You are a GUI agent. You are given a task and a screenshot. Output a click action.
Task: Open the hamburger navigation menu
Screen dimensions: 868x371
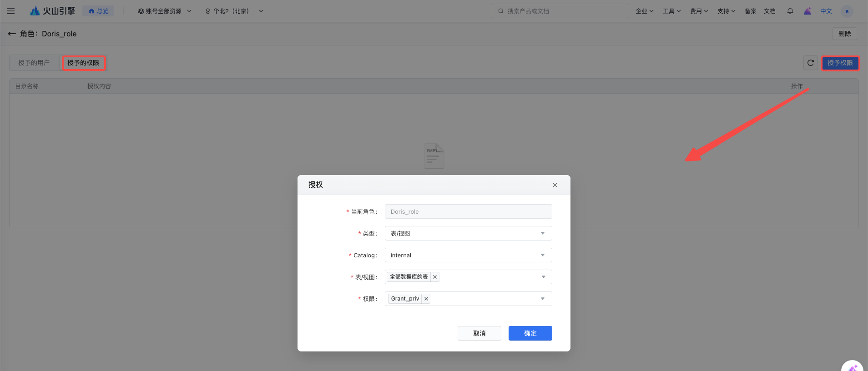tap(11, 11)
